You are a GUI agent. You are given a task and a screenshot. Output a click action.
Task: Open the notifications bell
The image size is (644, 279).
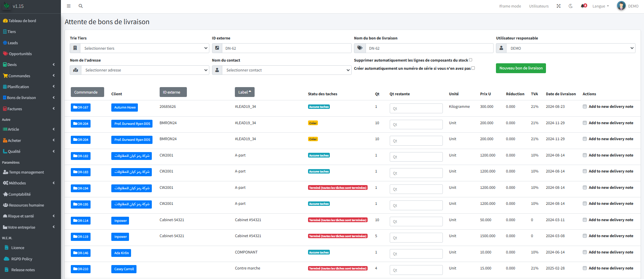click(583, 6)
